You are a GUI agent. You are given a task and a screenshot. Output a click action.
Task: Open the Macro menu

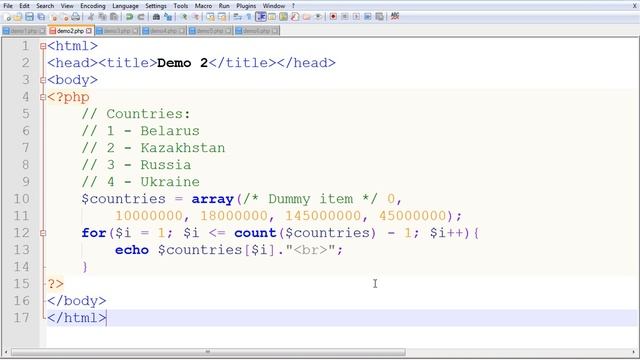[203, 6]
